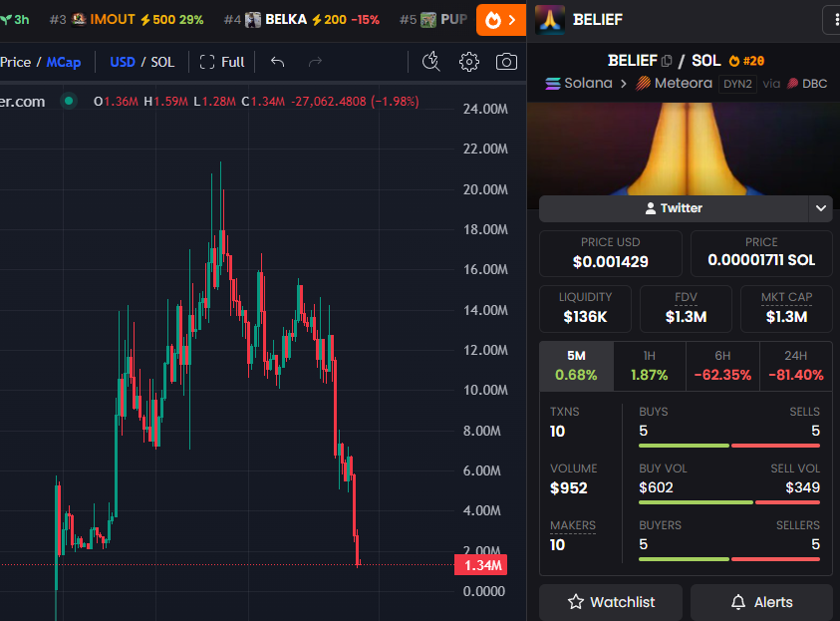Select USD chart currency
Image resolution: width=840 pixels, height=621 pixels.
click(123, 62)
